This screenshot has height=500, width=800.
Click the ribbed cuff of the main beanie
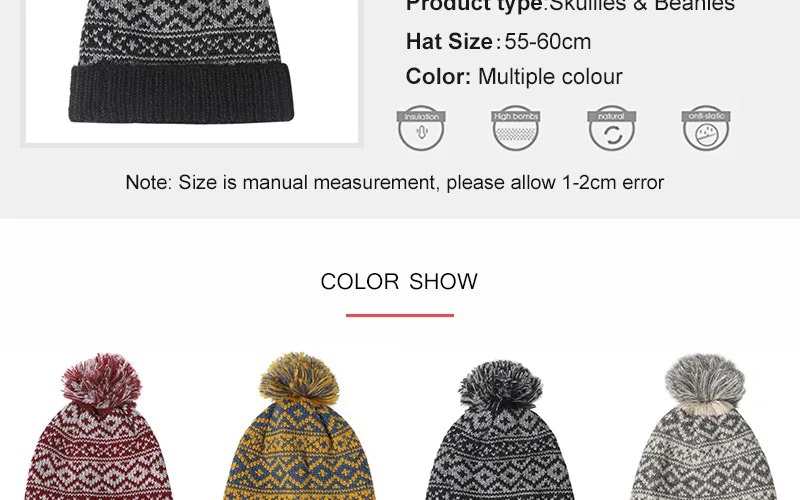(x=182, y=93)
